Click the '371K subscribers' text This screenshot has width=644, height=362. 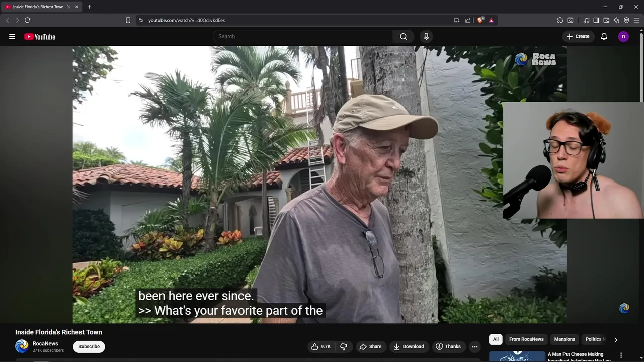coord(48,350)
